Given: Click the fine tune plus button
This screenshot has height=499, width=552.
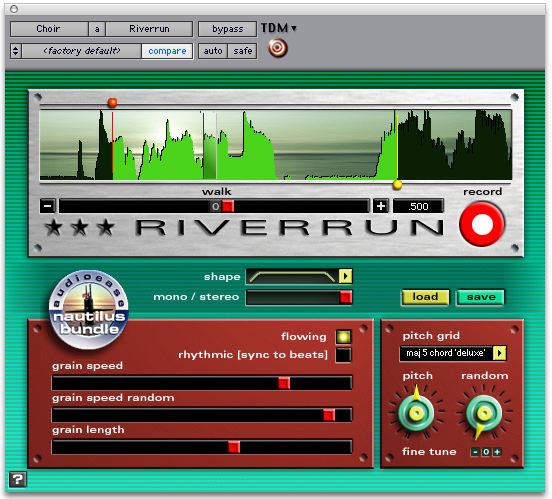Looking at the screenshot, I should click(x=497, y=452).
